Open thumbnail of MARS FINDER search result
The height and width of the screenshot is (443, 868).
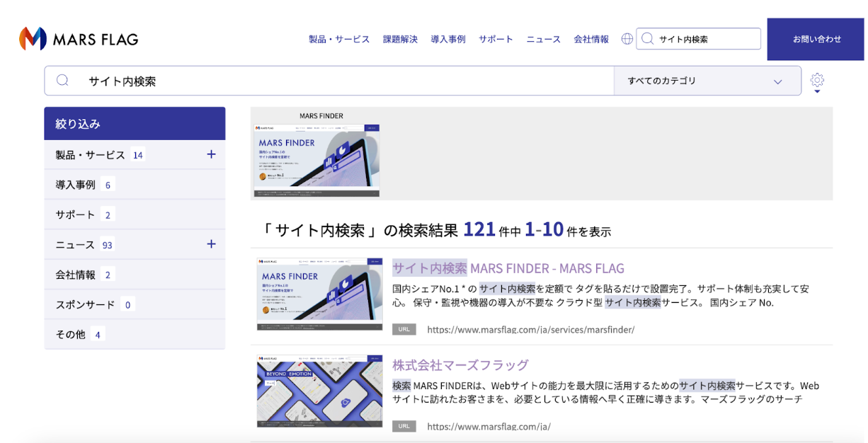point(320,294)
